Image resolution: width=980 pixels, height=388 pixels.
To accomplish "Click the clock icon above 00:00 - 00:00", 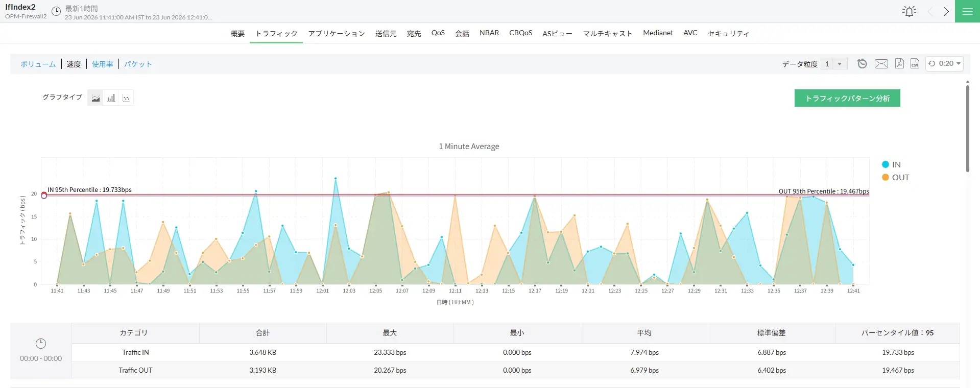I will tap(41, 344).
